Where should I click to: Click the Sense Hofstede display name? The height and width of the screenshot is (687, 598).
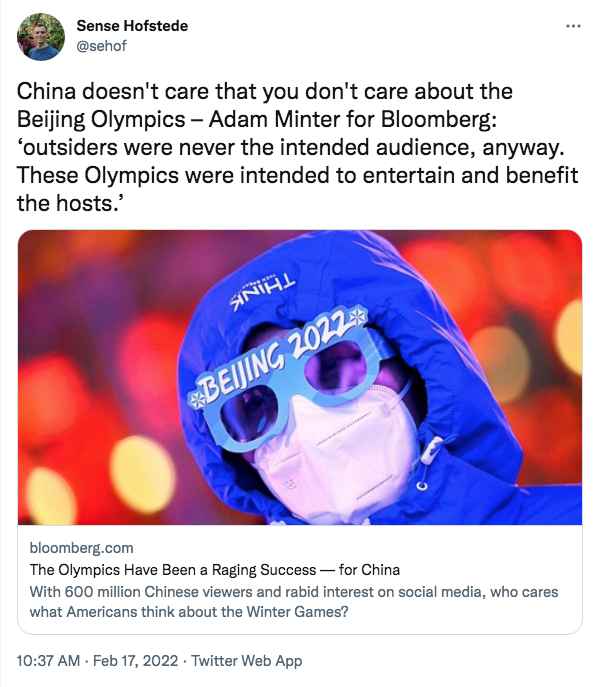tap(132, 26)
